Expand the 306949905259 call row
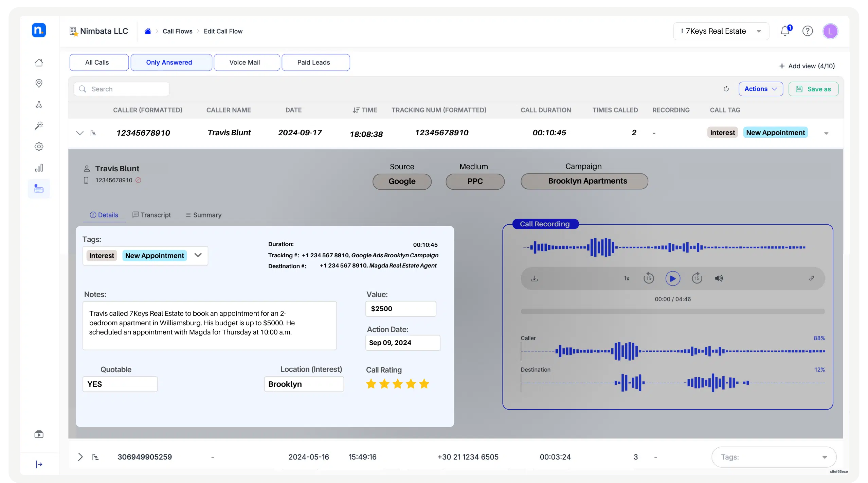Screen dimensions: 868x483 tap(80, 457)
